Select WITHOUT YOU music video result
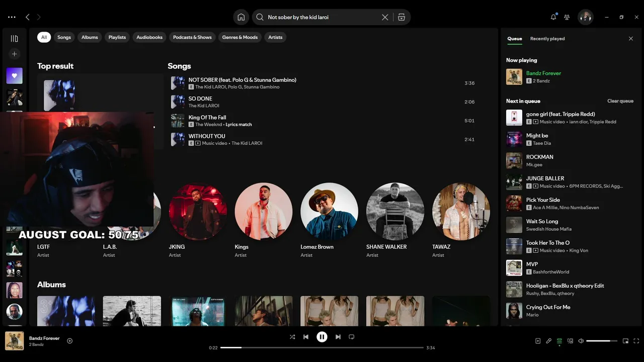 tap(324, 139)
